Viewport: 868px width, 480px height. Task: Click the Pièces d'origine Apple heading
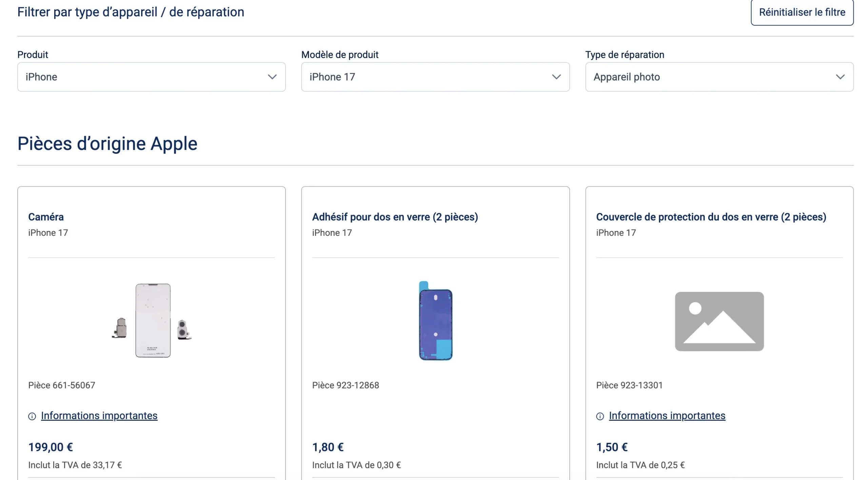[x=107, y=144]
